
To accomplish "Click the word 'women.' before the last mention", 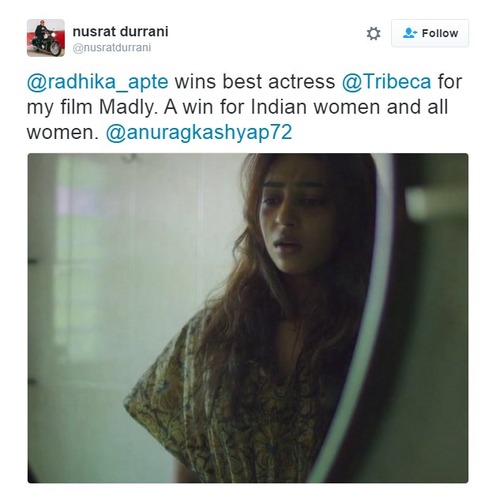I will point(62,133).
